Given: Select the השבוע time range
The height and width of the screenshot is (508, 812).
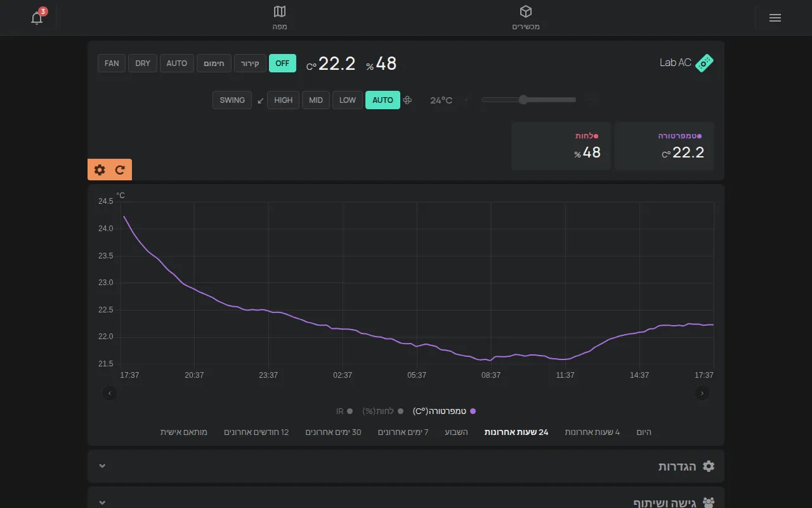Looking at the screenshot, I should coord(456,432).
